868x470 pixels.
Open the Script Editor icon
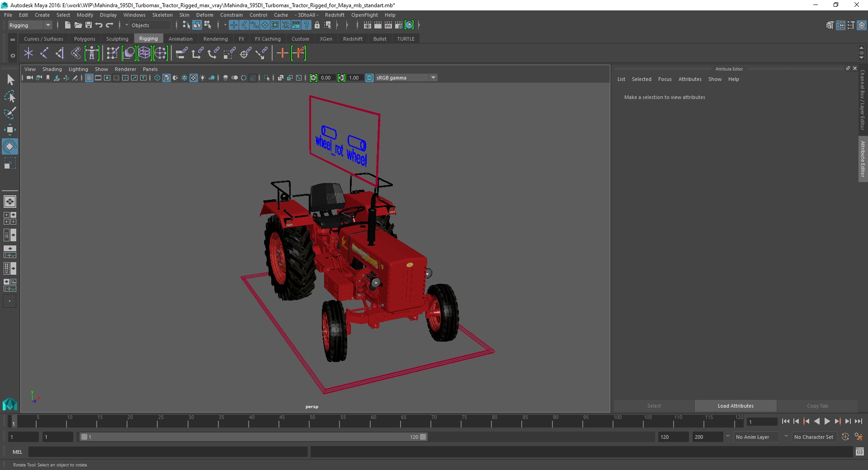[860, 451]
